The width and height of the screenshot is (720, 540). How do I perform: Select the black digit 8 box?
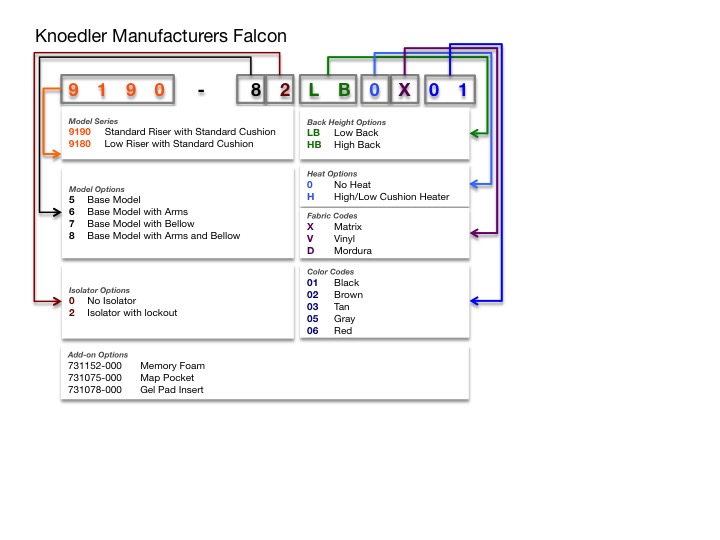[x=255, y=91]
